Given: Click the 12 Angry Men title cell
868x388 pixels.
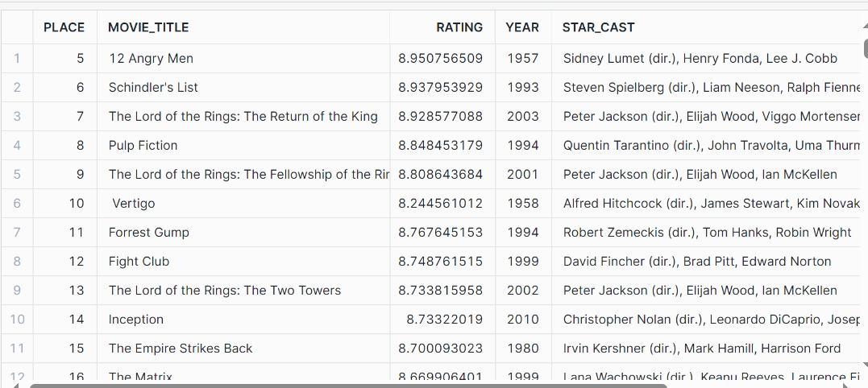Looking at the screenshot, I should 243,58.
